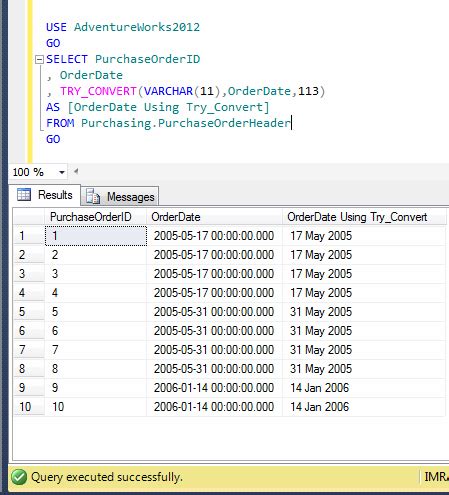Click the VARCHAR keyword in the query
The width and height of the screenshot is (449, 495).
pyautogui.click(x=168, y=91)
